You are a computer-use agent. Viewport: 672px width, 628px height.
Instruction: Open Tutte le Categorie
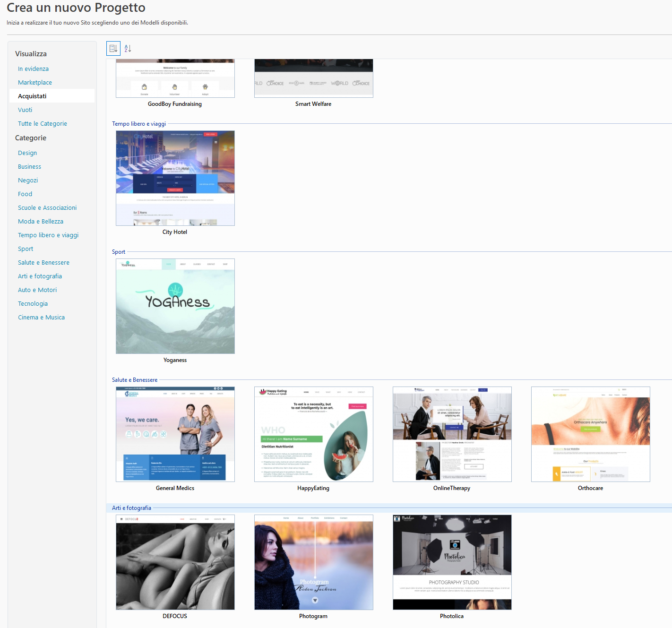[43, 123]
